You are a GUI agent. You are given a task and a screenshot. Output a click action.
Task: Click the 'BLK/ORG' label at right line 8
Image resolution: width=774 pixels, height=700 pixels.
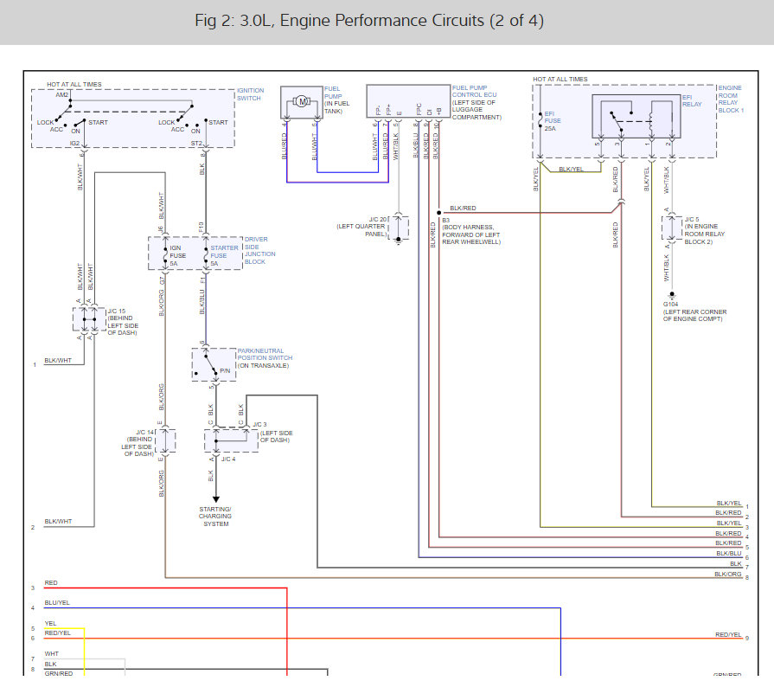(728, 574)
